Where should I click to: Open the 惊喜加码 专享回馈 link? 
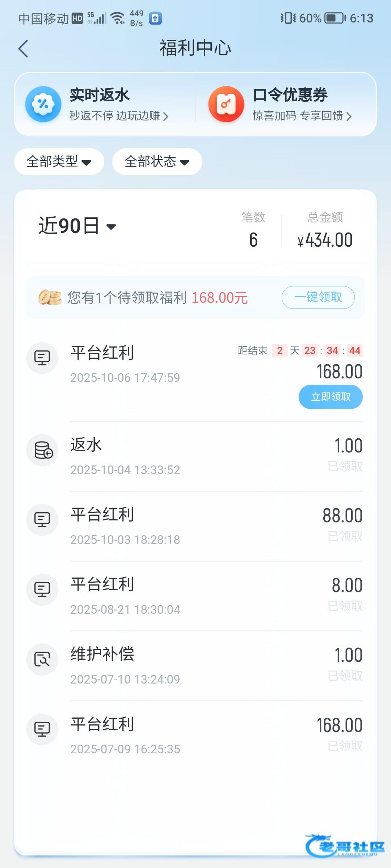point(302,116)
